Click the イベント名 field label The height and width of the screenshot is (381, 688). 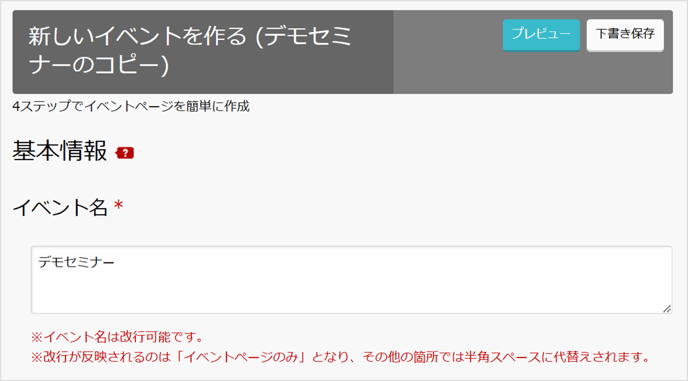60,207
